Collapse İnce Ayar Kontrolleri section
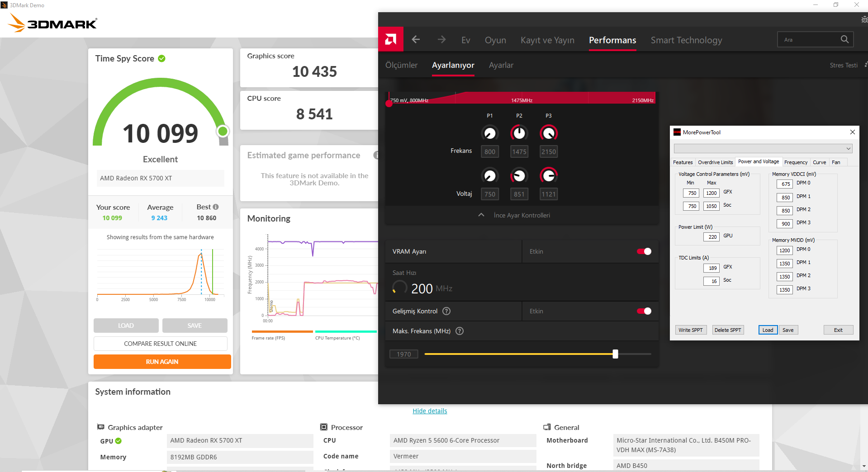 (x=514, y=215)
